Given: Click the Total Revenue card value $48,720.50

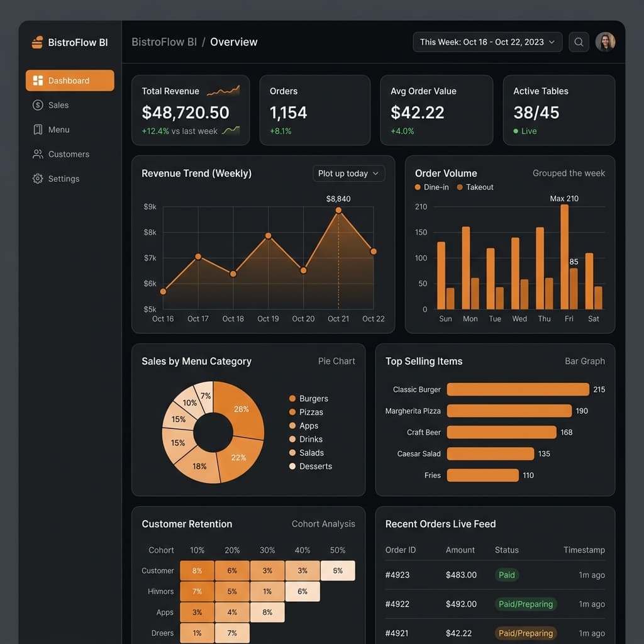Looking at the screenshot, I should tap(186, 113).
